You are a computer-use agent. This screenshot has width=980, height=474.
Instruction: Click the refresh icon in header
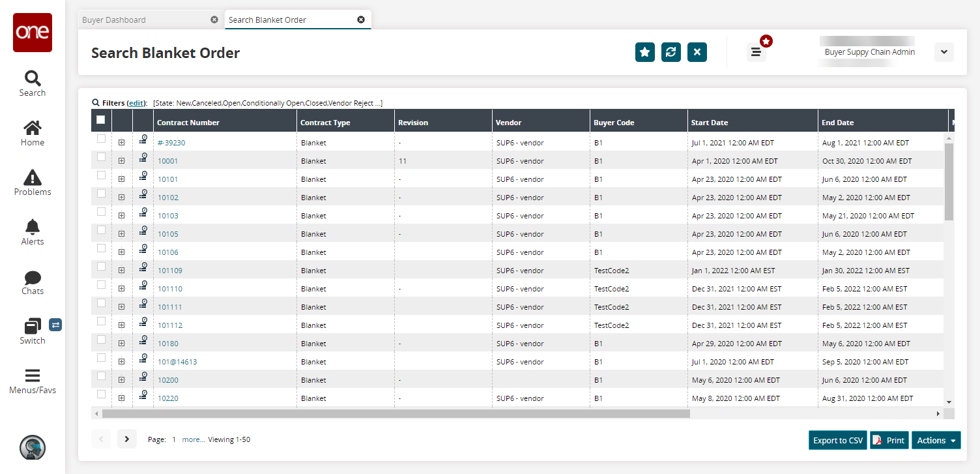(x=670, y=52)
